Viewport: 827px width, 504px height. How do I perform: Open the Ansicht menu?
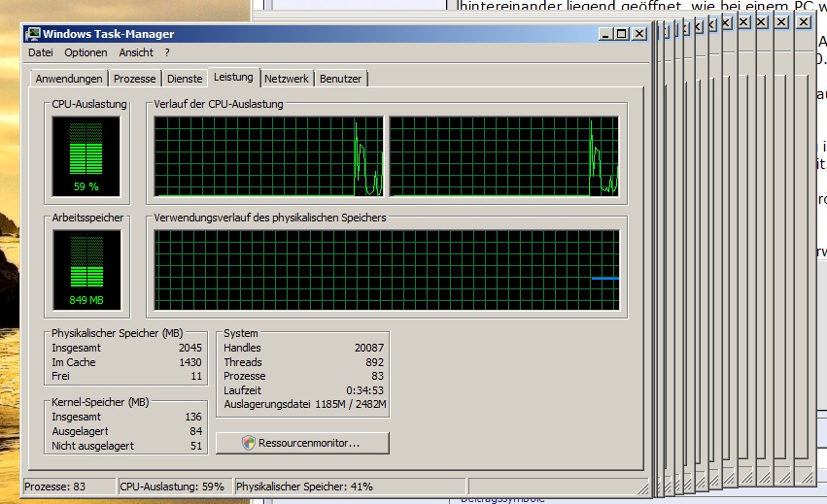(136, 52)
